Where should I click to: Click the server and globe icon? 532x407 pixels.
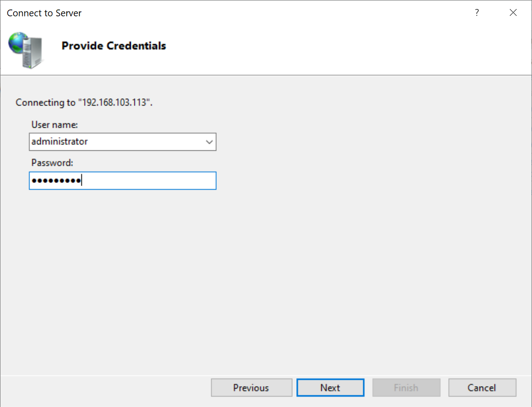26,49
